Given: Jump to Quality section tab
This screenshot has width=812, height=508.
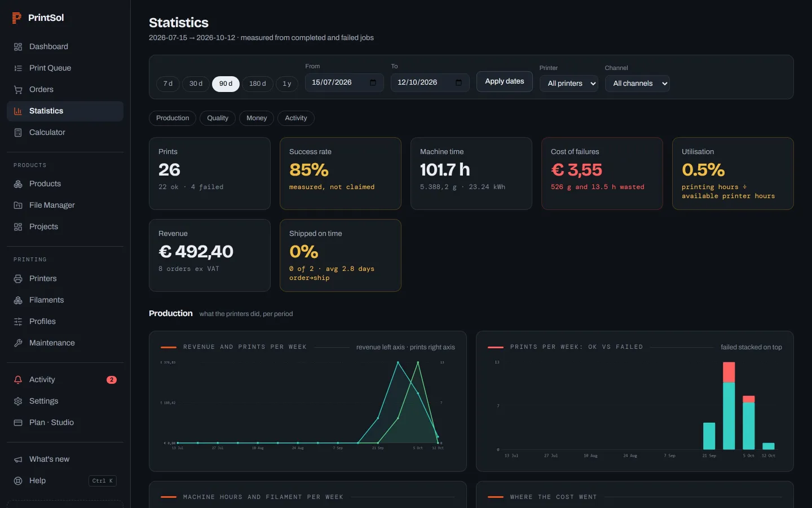Looking at the screenshot, I should (x=218, y=118).
